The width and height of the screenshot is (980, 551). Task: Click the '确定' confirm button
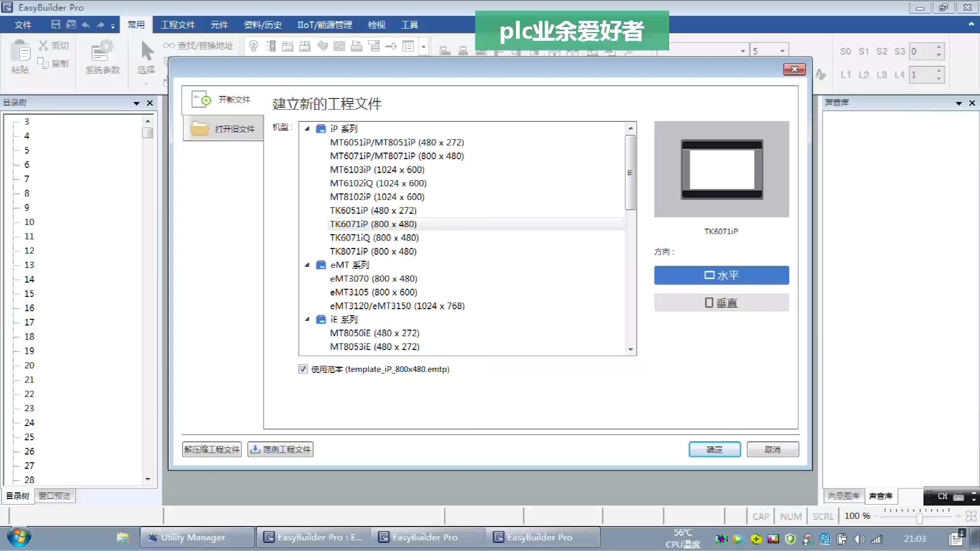tap(715, 449)
